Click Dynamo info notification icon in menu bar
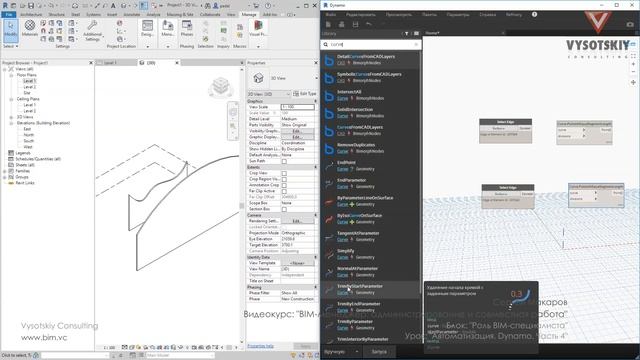 [x=534, y=14]
